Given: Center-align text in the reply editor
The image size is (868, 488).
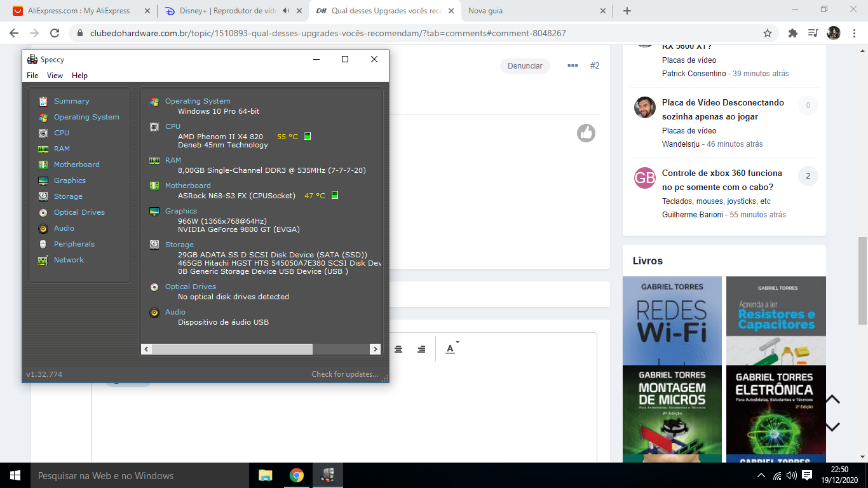Looking at the screenshot, I should tap(398, 349).
